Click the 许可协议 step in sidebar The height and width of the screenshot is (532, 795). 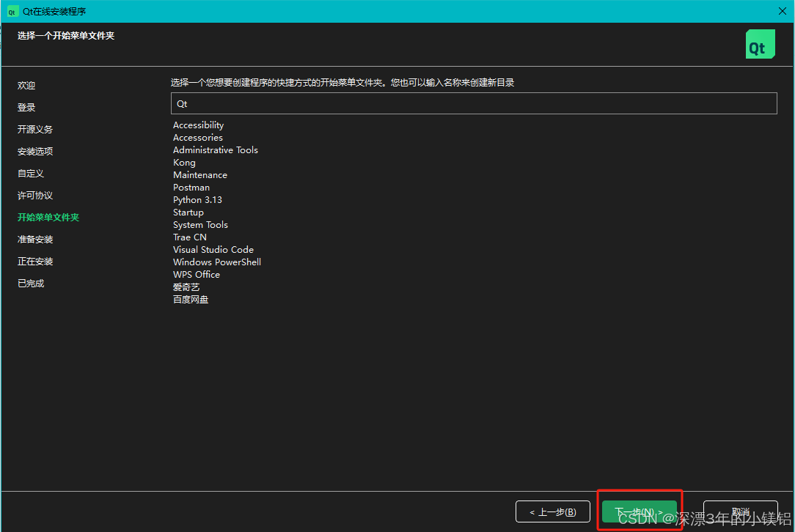pos(35,196)
